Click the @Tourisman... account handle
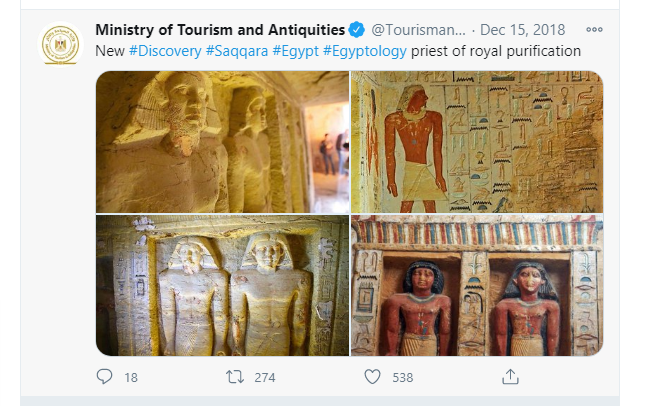The image size is (648, 406). tap(412, 30)
